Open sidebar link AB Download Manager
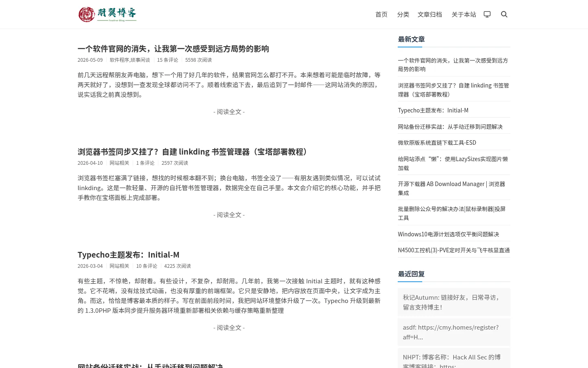 pos(452,188)
